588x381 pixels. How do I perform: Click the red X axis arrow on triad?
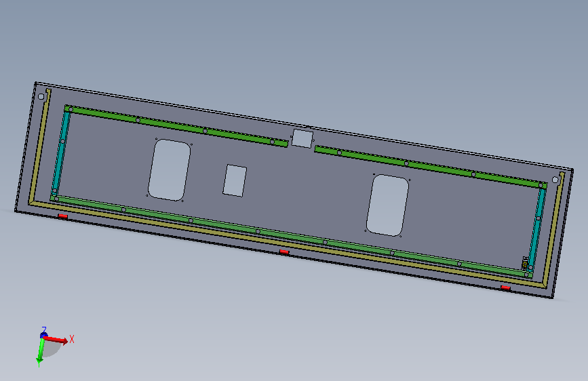(x=56, y=340)
